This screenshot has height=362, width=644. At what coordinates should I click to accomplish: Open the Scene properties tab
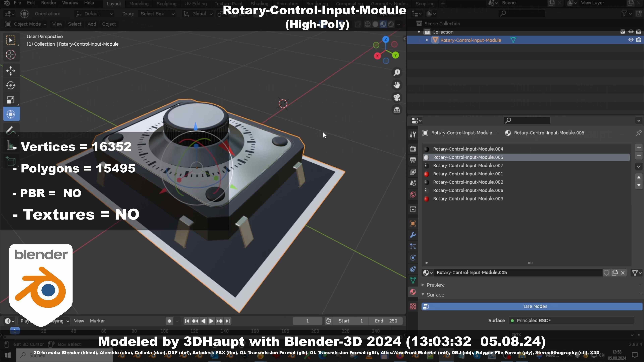tap(413, 183)
